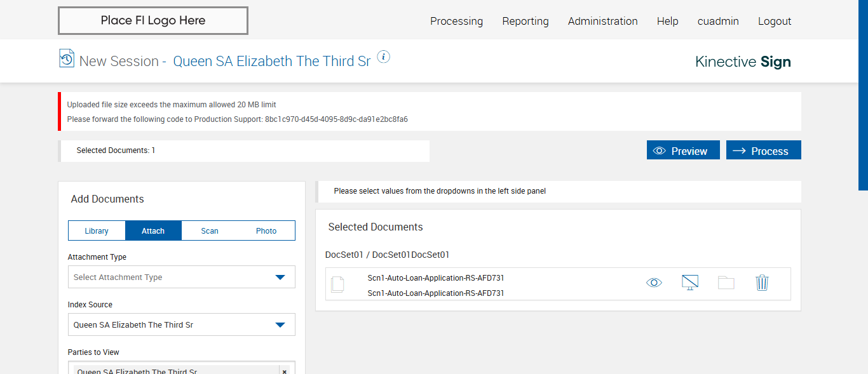Delete the document with the trash icon
Screen dimensions: 868x374
click(762, 283)
